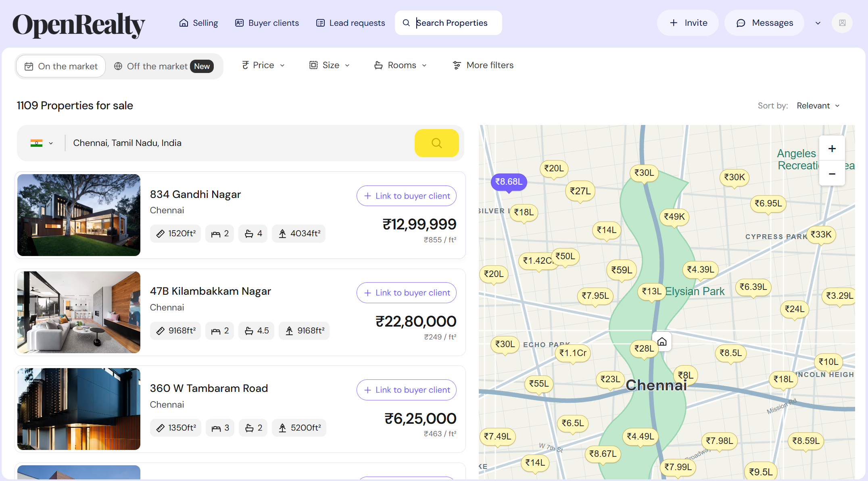Select the ₹27L map price marker

[x=580, y=191]
